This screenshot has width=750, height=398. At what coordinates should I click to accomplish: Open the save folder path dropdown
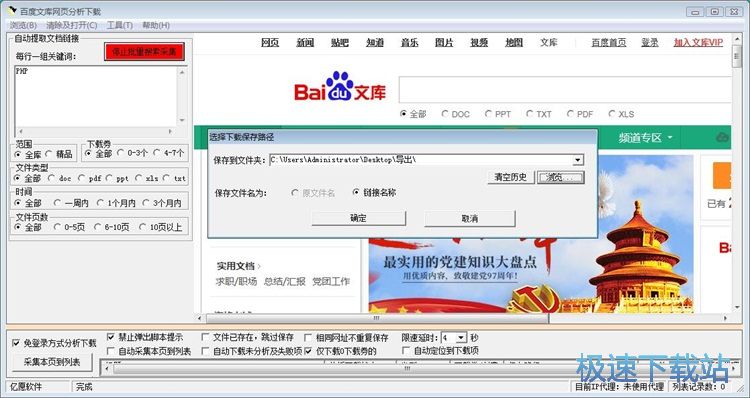tap(578, 160)
